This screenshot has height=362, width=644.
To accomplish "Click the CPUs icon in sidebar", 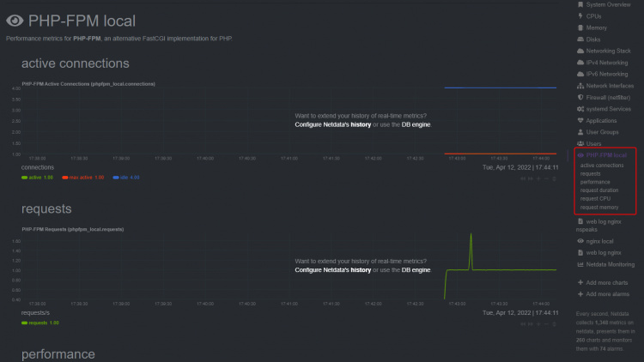I will point(580,16).
